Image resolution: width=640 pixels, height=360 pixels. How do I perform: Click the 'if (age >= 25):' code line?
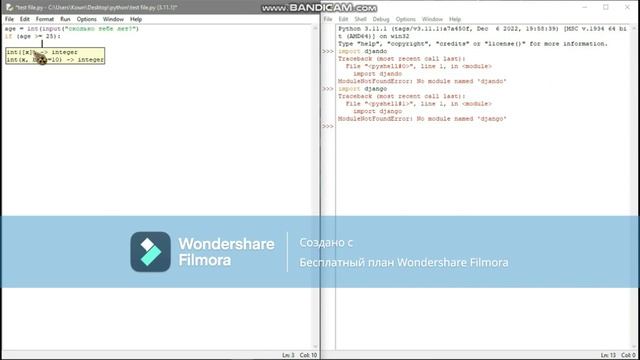pyautogui.click(x=33, y=36)
